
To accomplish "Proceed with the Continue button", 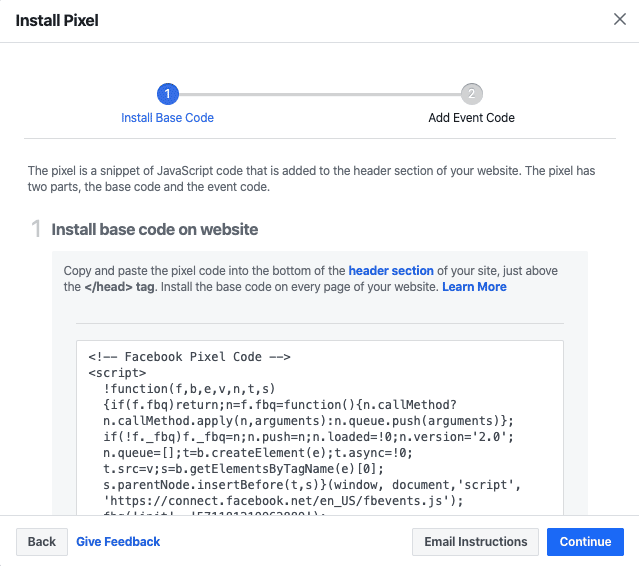I will point(585,542).
